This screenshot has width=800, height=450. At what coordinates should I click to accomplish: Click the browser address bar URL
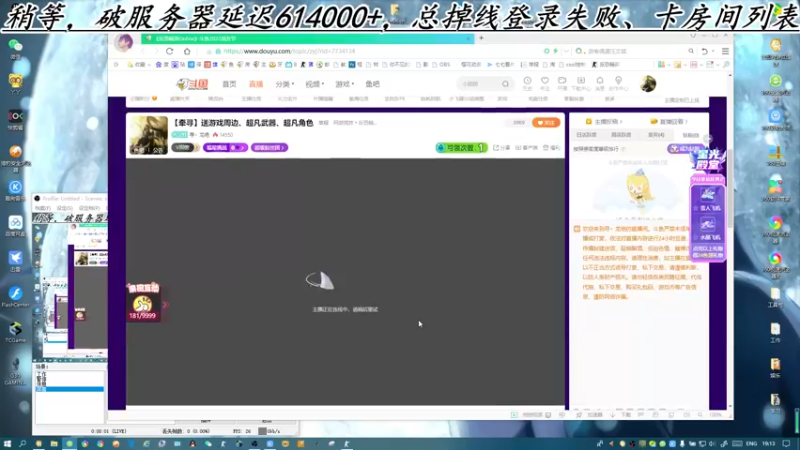pyautogui.click(x=289, y=51)
